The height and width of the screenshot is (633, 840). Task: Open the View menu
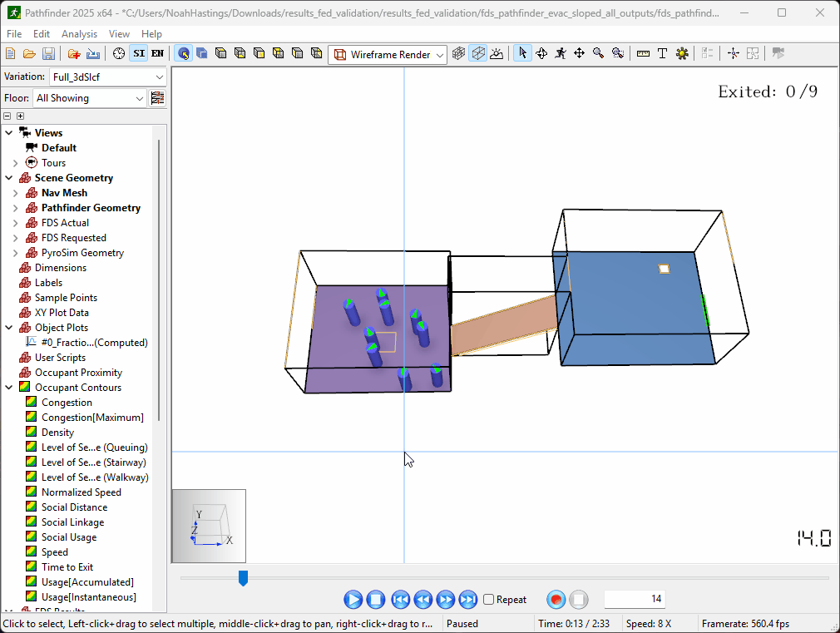(119, 34)
